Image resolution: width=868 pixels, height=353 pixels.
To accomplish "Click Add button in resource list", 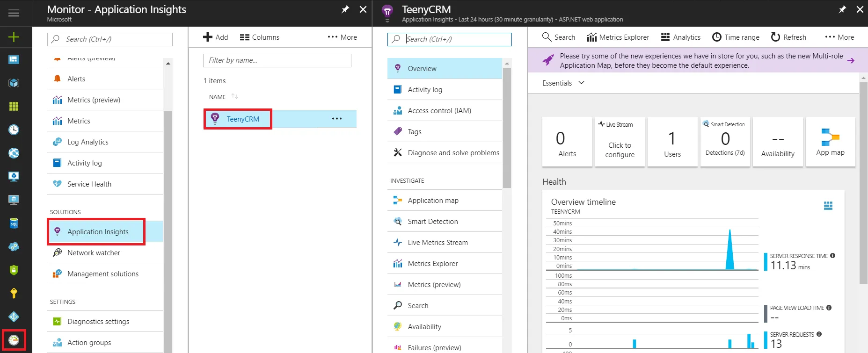I will 216,37.
